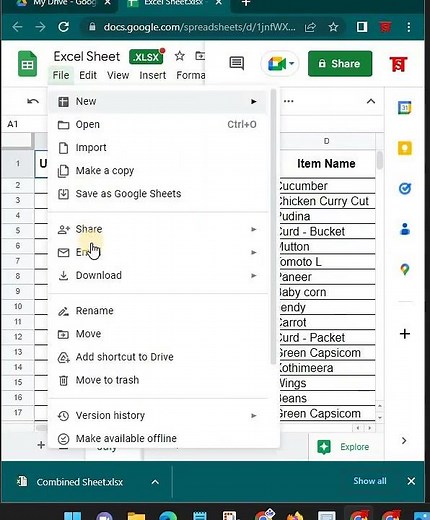This screenshot has width=430, height=520.
Task: Click the plus to get add-ons
Action: (405, 334)
